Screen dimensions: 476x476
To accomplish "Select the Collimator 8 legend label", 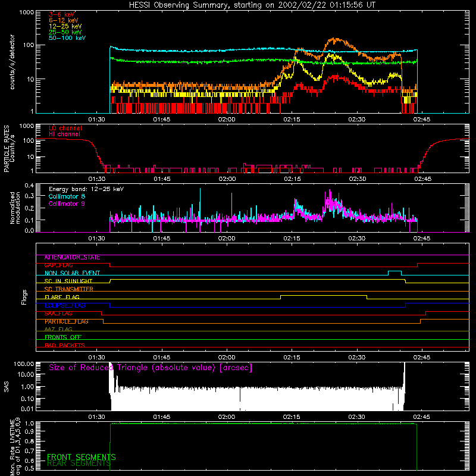I will [67, 196].
